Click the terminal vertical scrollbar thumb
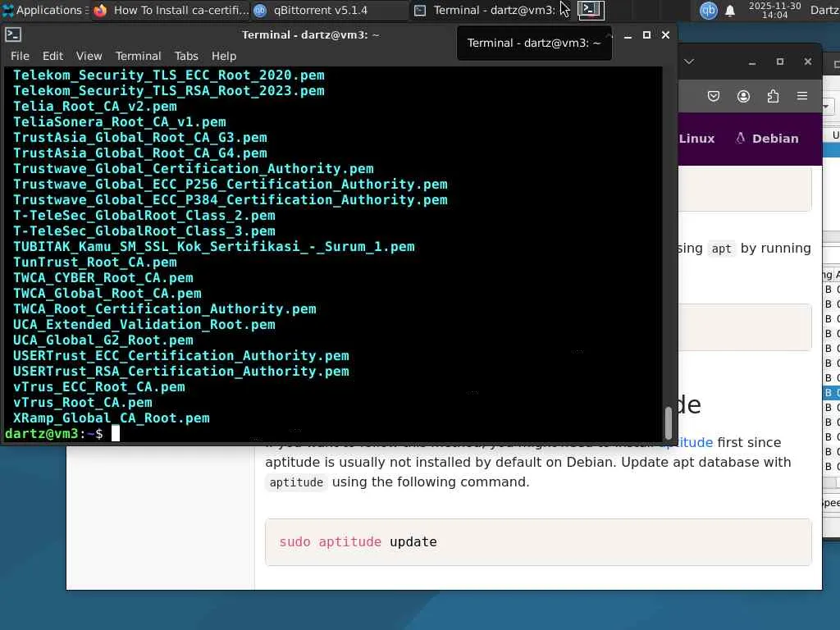The width and height of the screenshot is (840, 630). click(668, 422)
